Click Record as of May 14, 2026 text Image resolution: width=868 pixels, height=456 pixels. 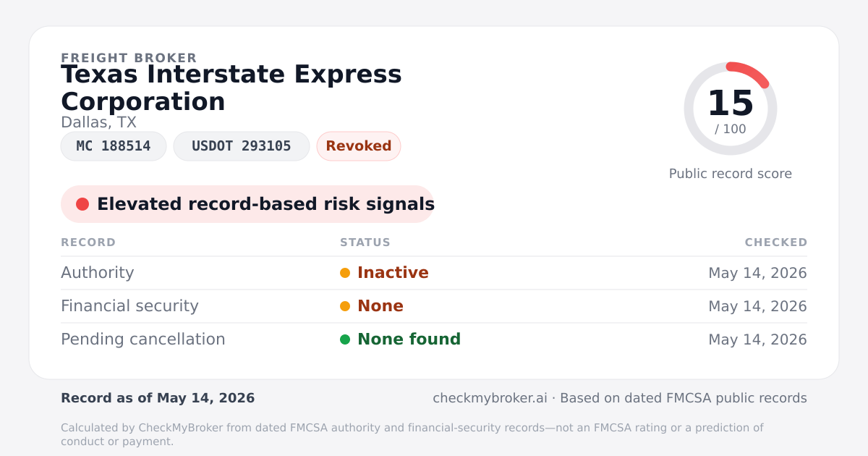pos(158,398)
